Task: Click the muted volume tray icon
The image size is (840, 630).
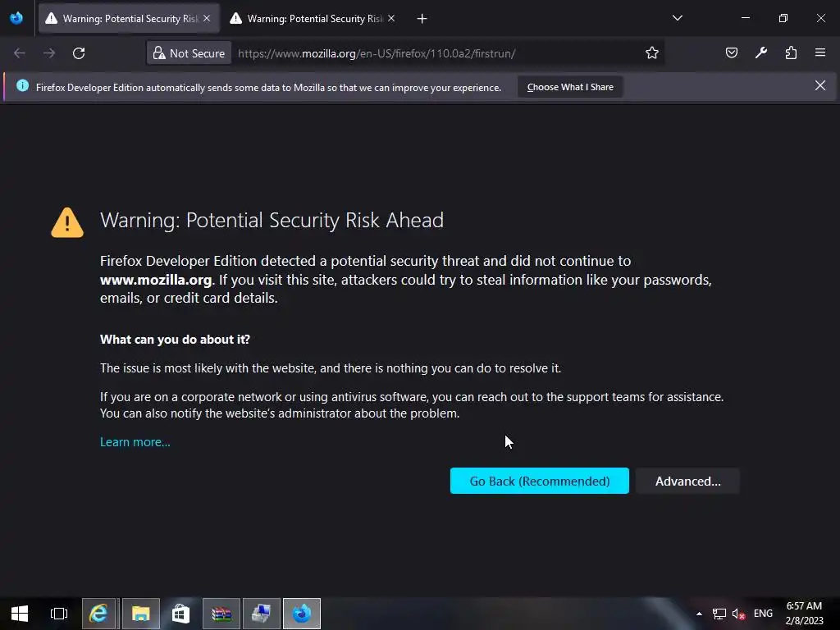Action: [x=739, y=614]
